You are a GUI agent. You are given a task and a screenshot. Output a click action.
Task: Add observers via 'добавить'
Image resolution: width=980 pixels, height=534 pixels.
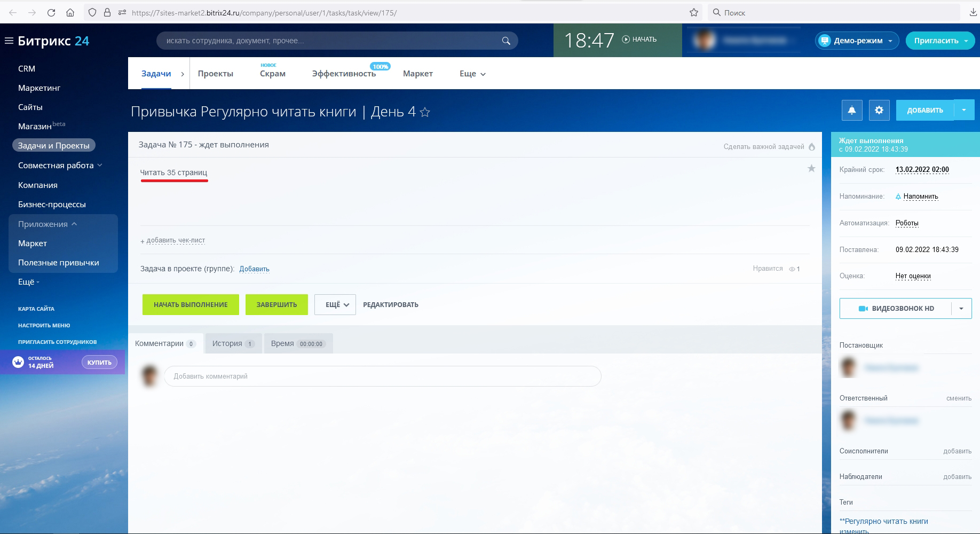[x=957, y=477]
